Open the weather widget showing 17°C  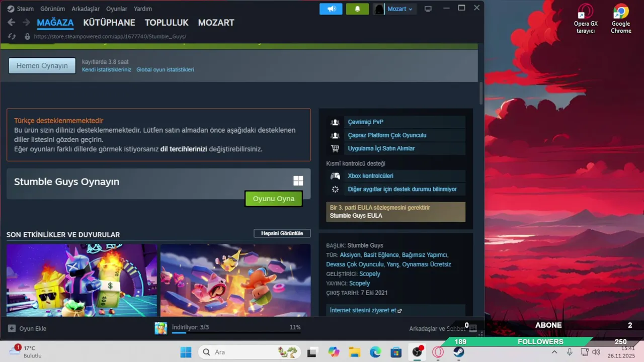(x=25, y=351)
